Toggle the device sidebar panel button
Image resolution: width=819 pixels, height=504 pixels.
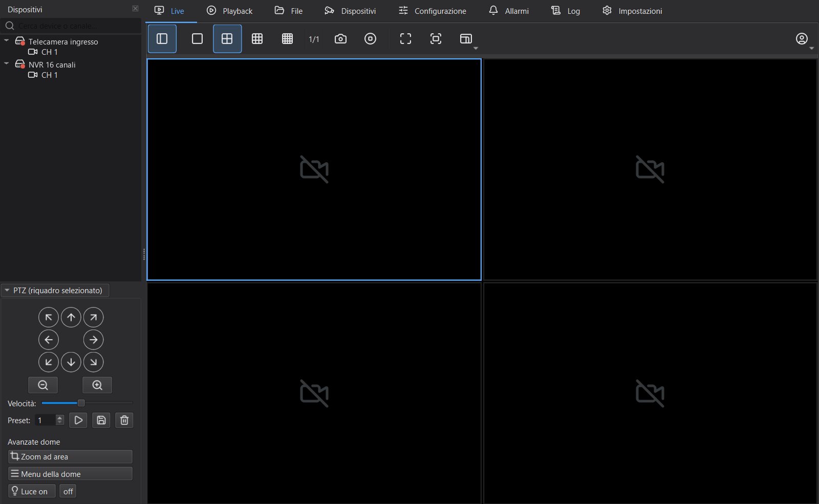[162, 39]
